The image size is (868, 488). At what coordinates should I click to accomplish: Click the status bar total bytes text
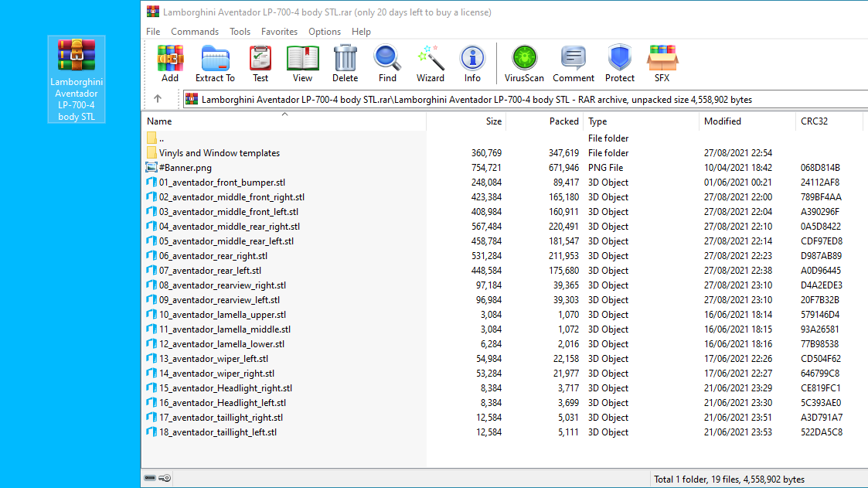pos(729,479)
